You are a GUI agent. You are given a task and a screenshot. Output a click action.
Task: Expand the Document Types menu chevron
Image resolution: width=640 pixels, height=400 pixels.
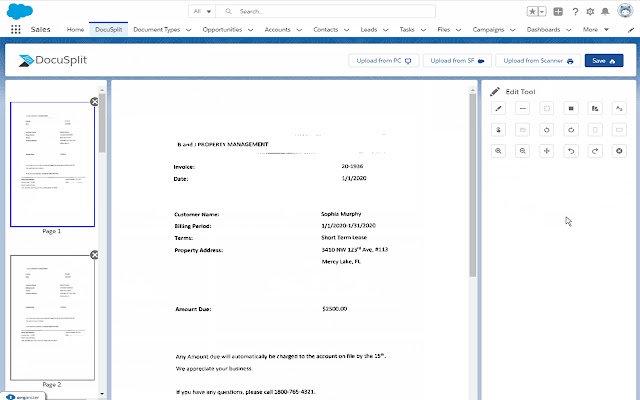(189, 30)
